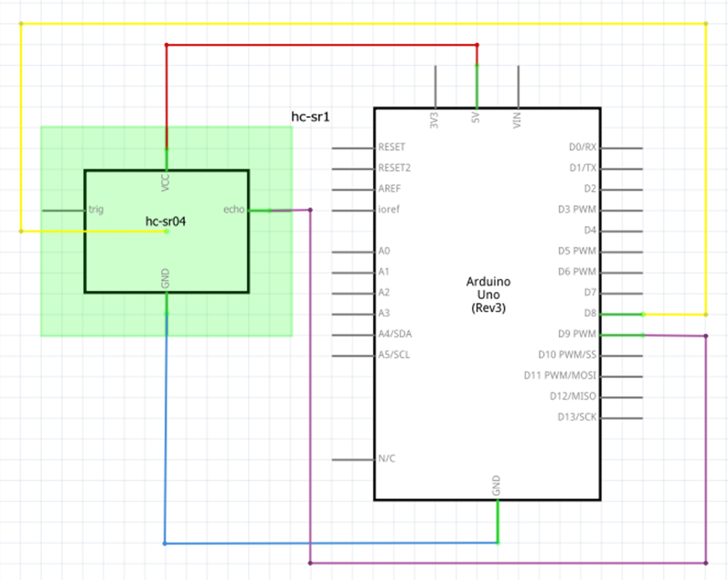Image resolution: width=728 pixels, height=580 pixels.
Task: Click the D12/MISO pin
Action: (x=622, y=398)
